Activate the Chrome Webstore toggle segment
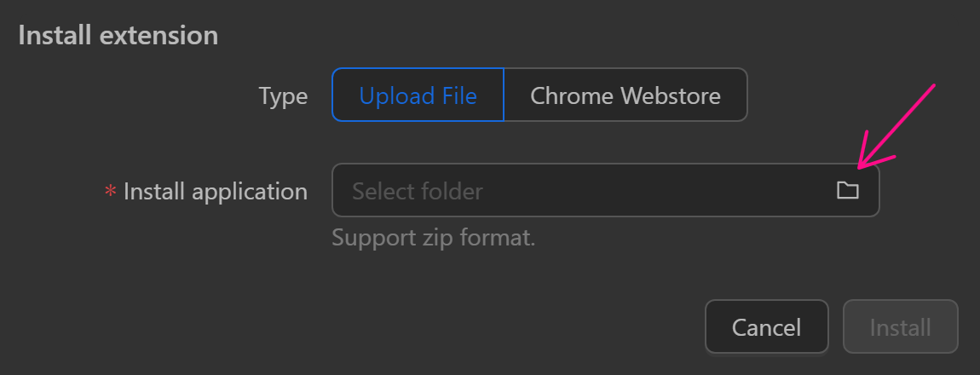 625,95
